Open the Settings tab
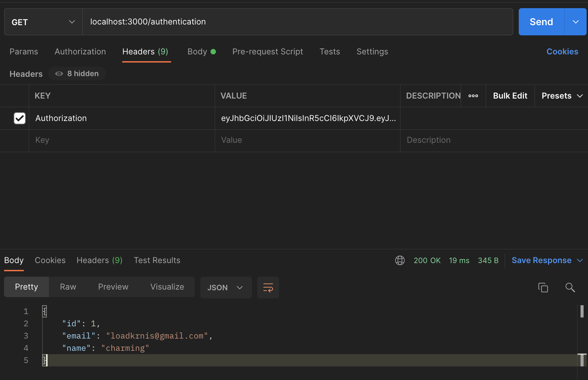Screen dimensions: 588x380 [372, 52]
